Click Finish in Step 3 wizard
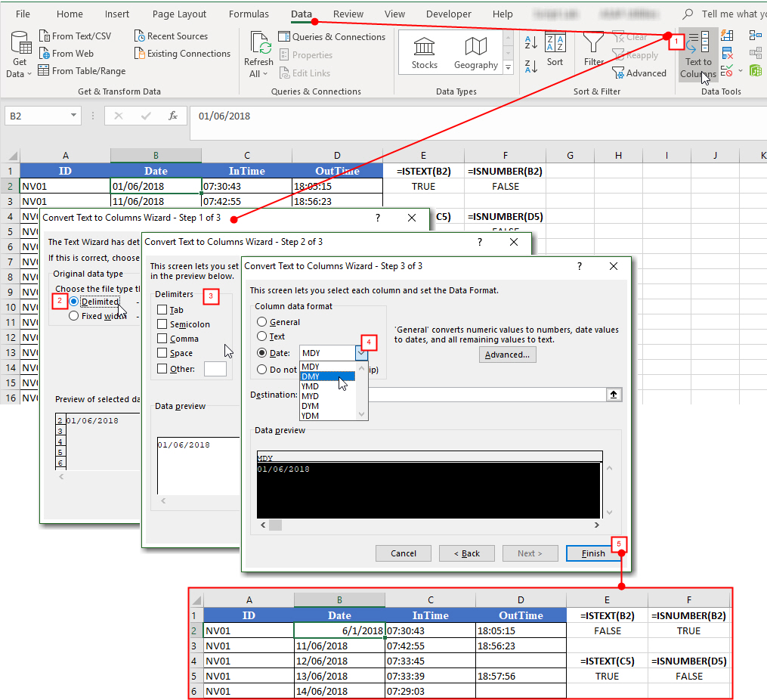 [593, 553]
